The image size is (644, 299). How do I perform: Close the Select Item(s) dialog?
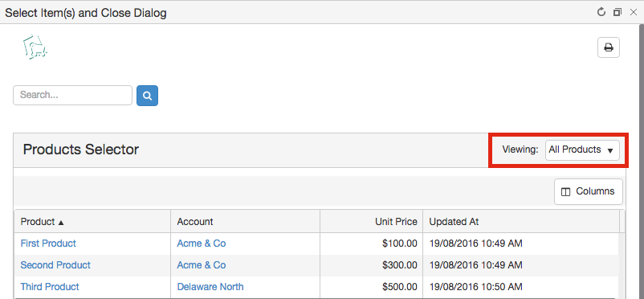pyautogui.click(x=634, y=12)
